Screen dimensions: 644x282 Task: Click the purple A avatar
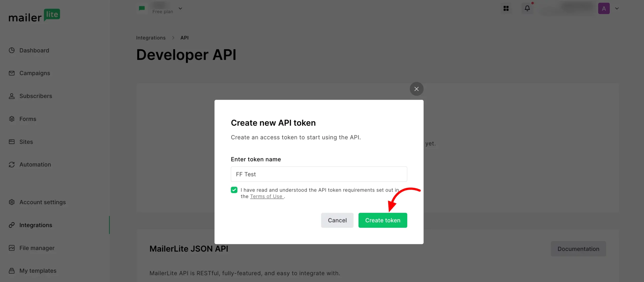pyautogui.click(x=604, y=8)
